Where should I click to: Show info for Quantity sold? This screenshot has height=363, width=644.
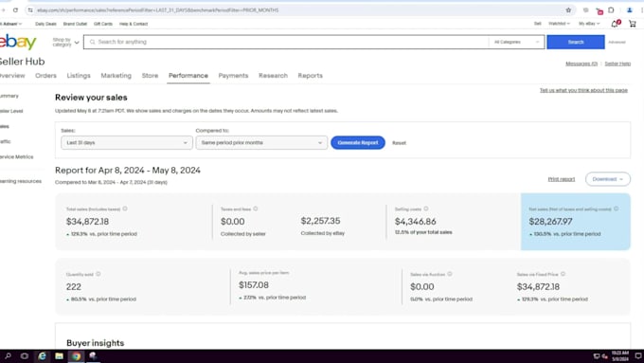[x=98, y=274]
